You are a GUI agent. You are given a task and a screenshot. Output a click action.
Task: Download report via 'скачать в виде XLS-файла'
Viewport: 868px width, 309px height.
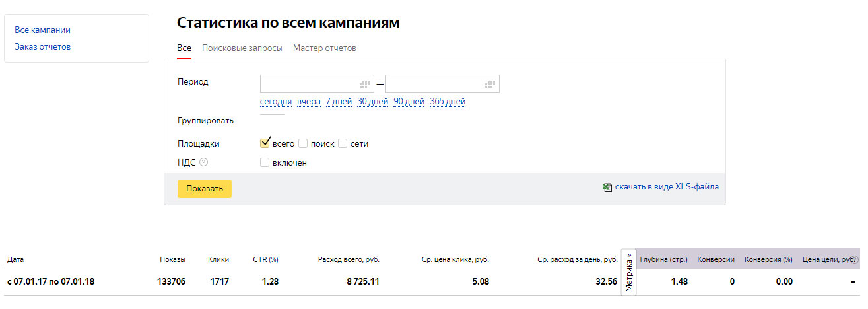pyautogui.click(x=667, y=187)
